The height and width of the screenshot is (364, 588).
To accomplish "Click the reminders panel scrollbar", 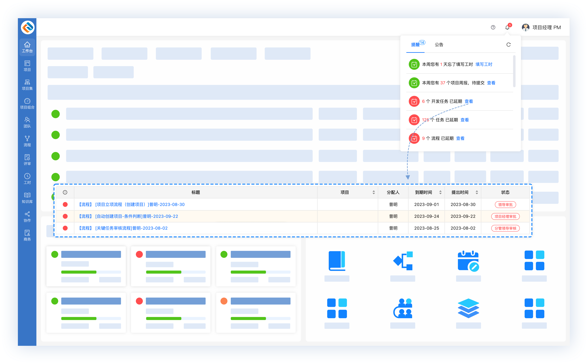I will click(x=514, y=71).
